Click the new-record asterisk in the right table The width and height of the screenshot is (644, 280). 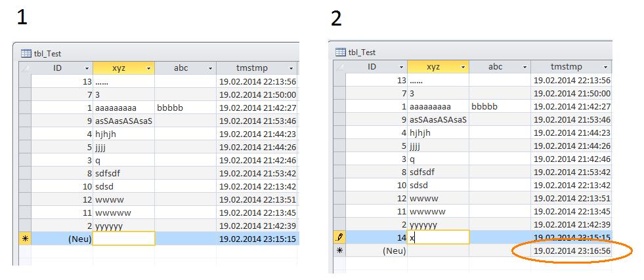(x=339, y=250)
